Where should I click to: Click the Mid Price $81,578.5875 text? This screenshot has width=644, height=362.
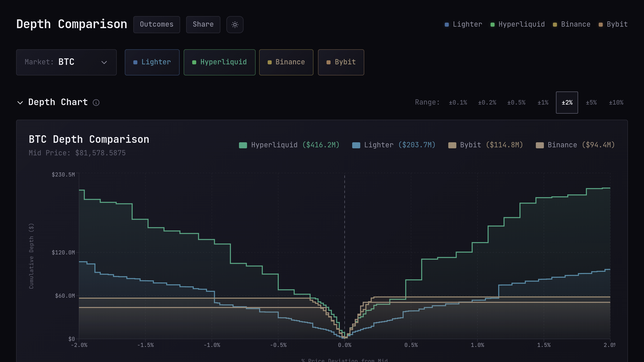[x=77, y=153]
